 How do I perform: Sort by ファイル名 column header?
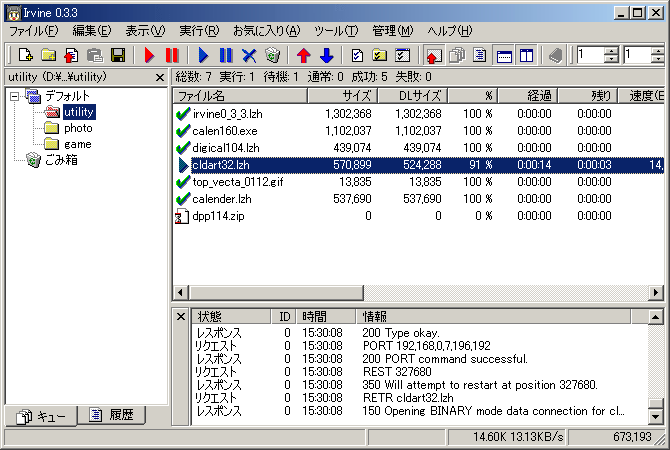pyautogui.click(x=240, y=96)
